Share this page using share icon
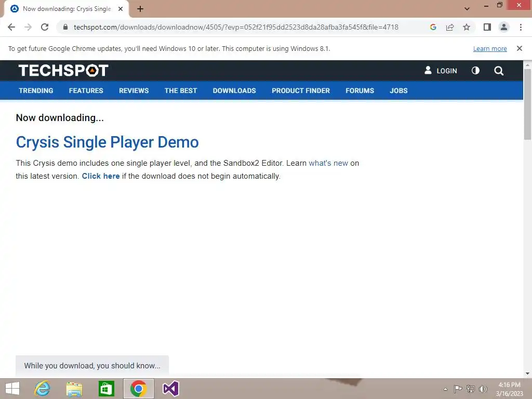This screenshot has width=532, height=399. coord(450,27)
